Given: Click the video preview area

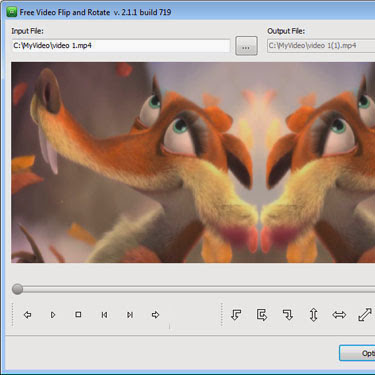Looking at the screenshot, I should pos(193,162).
